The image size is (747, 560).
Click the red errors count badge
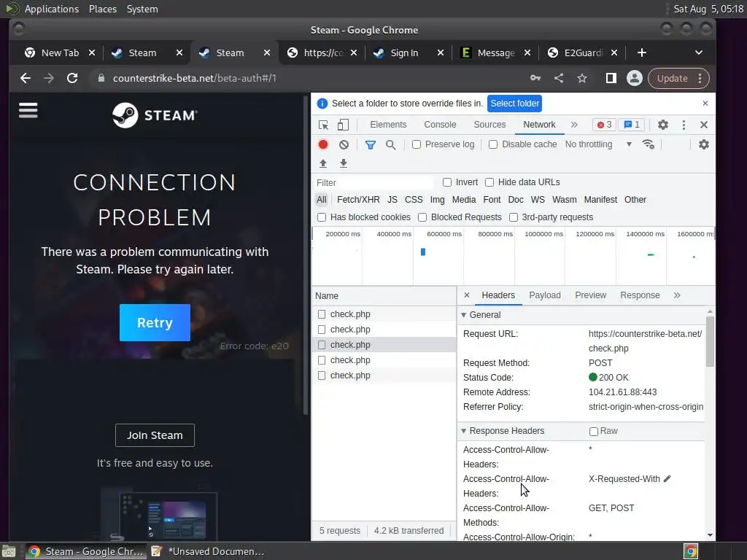[x=604, y=125]
